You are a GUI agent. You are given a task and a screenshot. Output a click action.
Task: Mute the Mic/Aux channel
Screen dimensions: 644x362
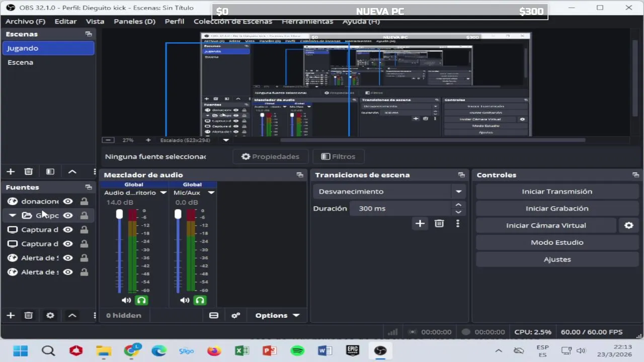tap(185, 300)
